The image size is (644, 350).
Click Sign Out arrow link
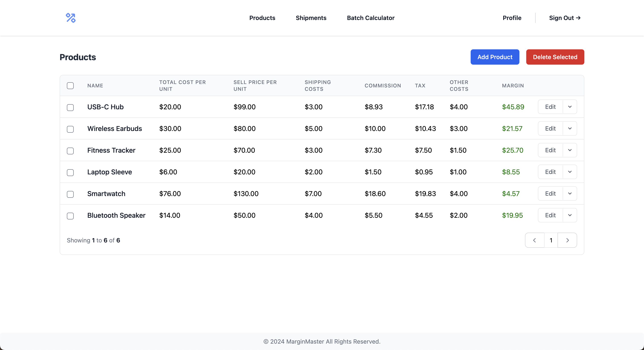coord(565,18)
